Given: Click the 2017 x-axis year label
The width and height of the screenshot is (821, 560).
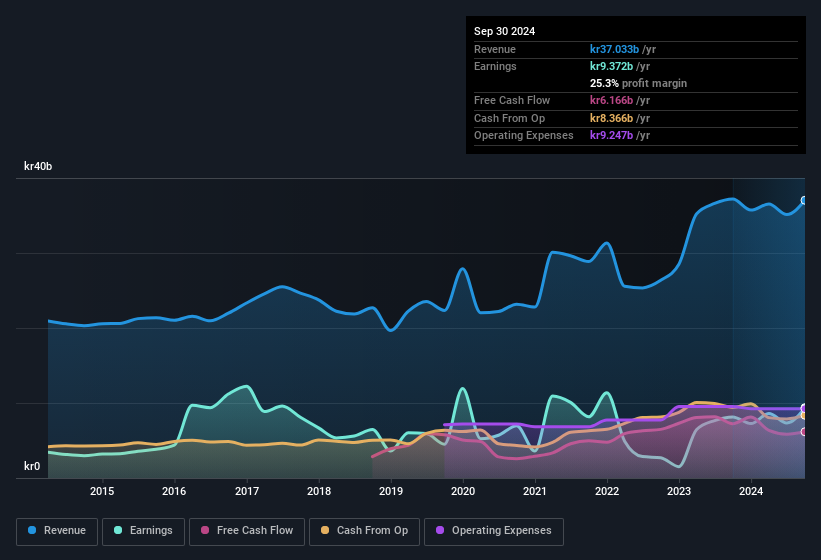Looking at the screenshot, I should pos(247,491).
